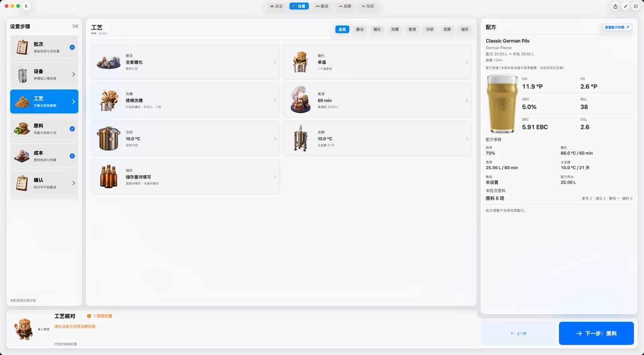Screen dimensions: 644x355
Task: Click the 储存 beer bottles icon
Action: click(x=108, y=177)
